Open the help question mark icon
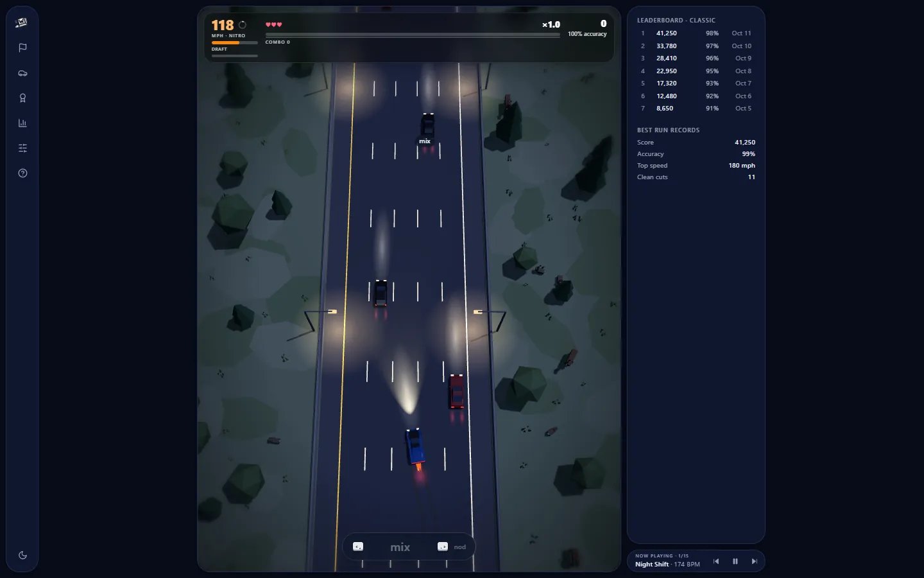This screenshot has height=578, width=924. coord(22,173)
